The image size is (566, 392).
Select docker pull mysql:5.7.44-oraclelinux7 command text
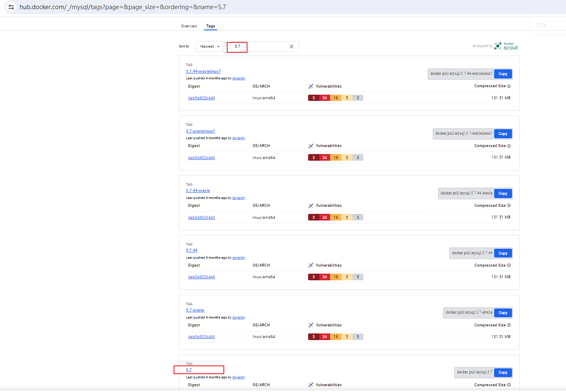point(461,74)
